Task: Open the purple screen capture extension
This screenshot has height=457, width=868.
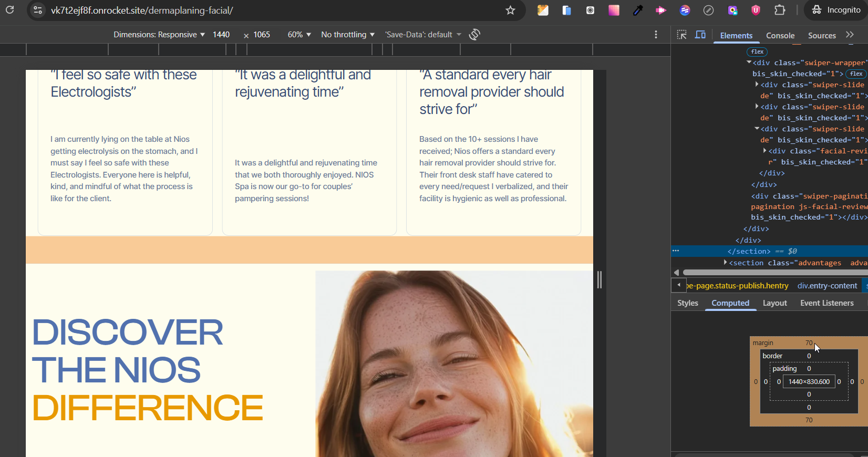Action: click(732, 10)
